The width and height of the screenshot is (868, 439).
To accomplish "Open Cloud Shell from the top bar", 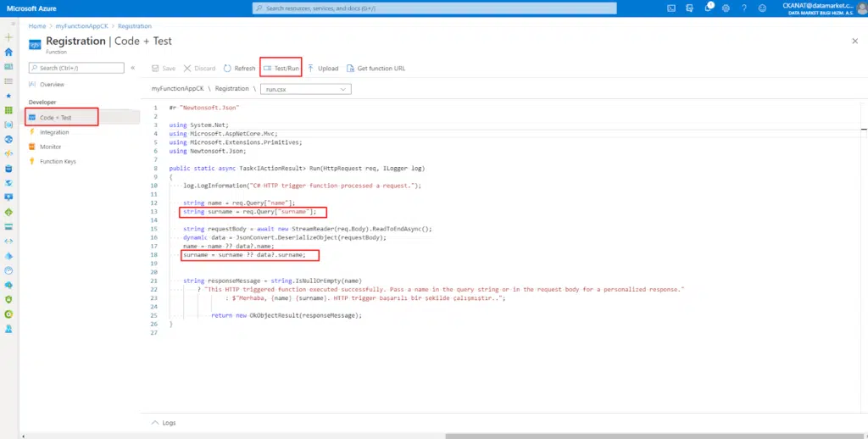I will 671,8.
